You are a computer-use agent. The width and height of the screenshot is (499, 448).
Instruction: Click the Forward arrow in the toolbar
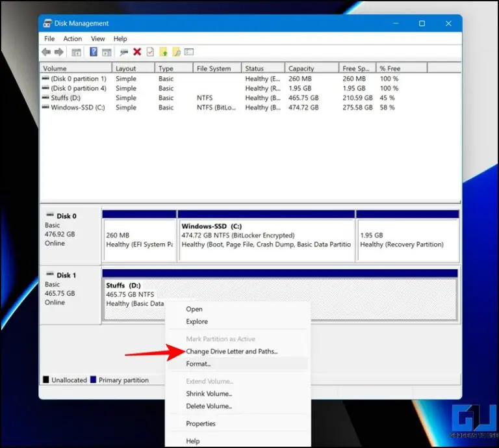(59, 52)
